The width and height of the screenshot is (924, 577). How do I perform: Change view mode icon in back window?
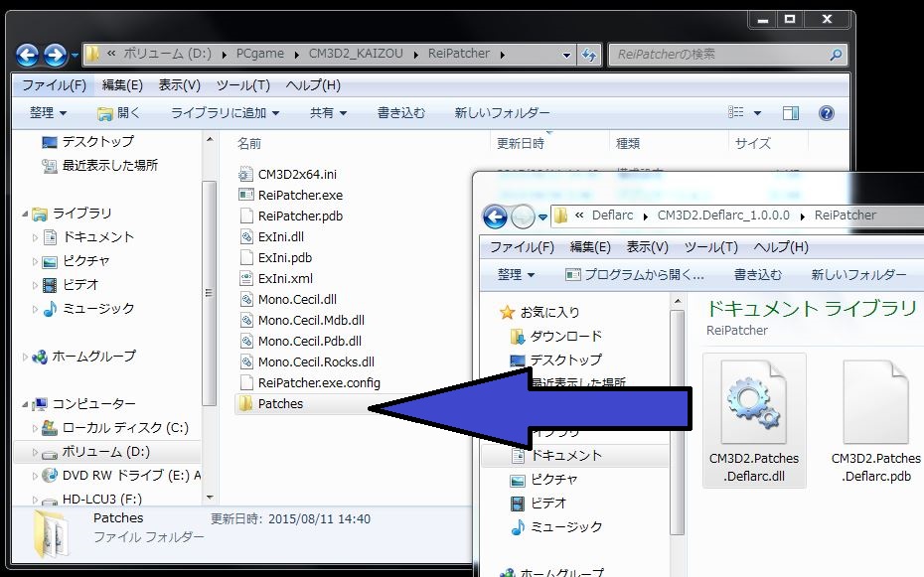coord(735,112)
